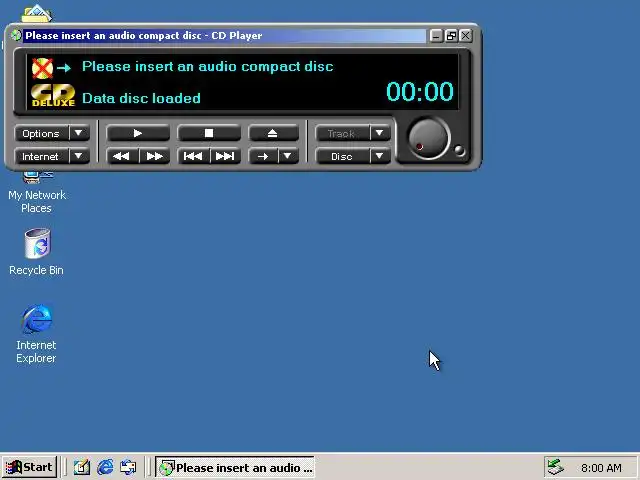Click the 00:00 time display
This screenshot has width=640, height=480.
point(420,91)
